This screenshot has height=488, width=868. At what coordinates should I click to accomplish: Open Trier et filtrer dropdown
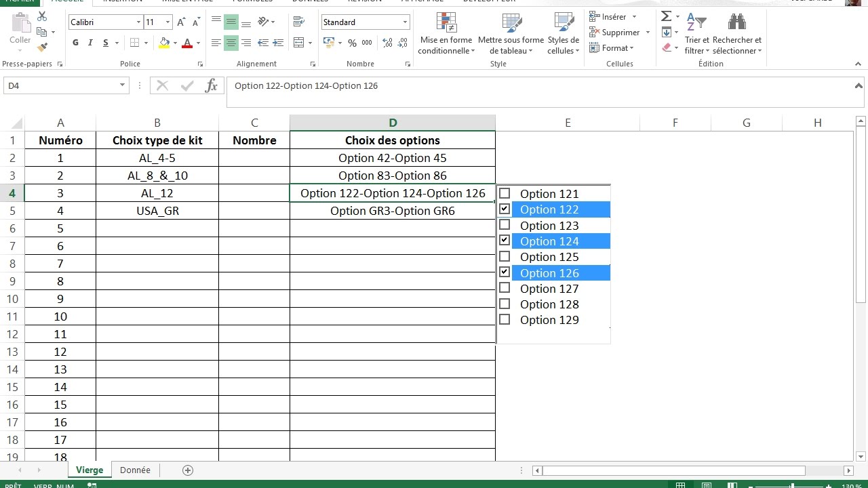[696, 33]
